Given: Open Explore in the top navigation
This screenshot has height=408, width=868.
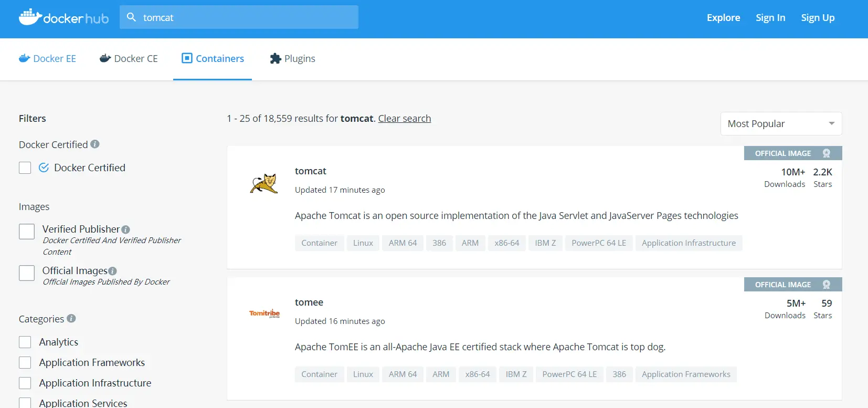Looking at the screenshot, I should tap(723, 17).
